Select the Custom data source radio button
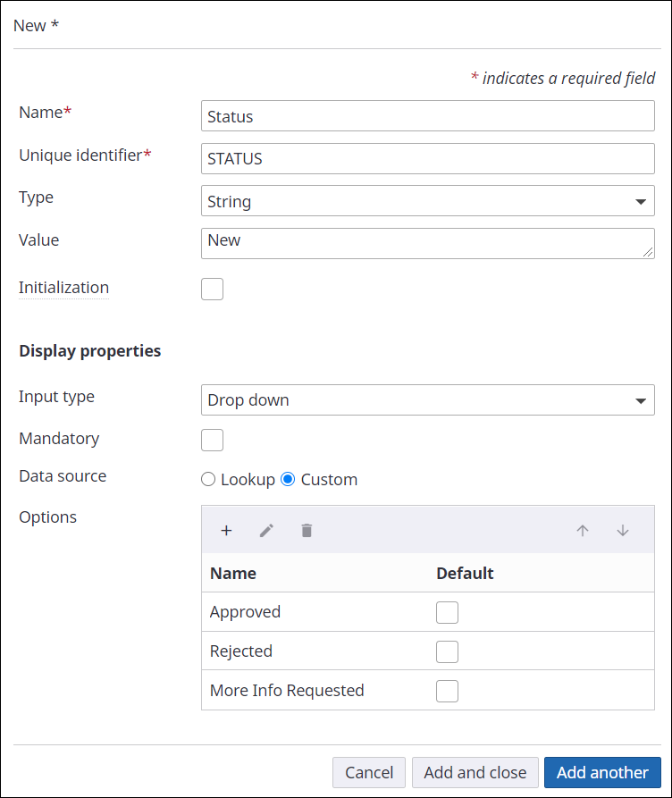 coord(288,479)
